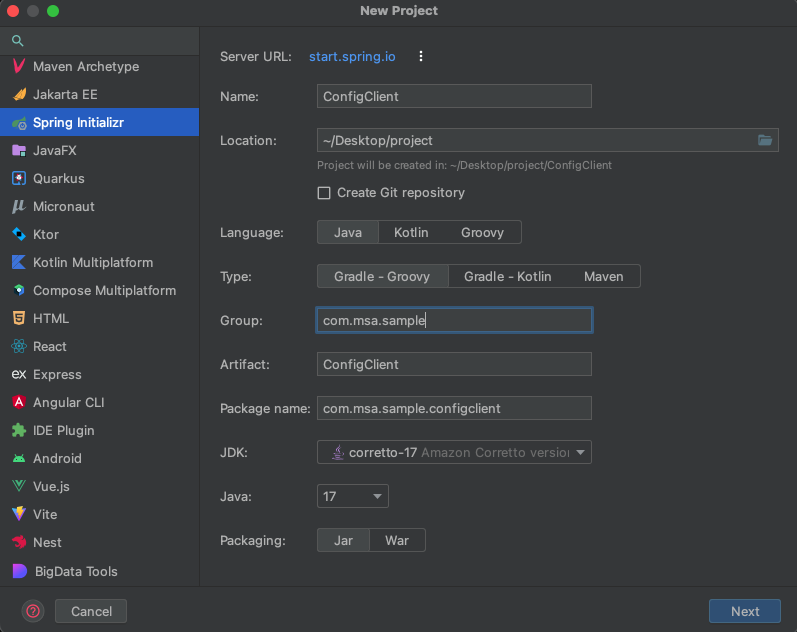Viewport: 797px width, 632px height.
Task: Click the JavaFX folder icon
Action: [x=19, y=151]
